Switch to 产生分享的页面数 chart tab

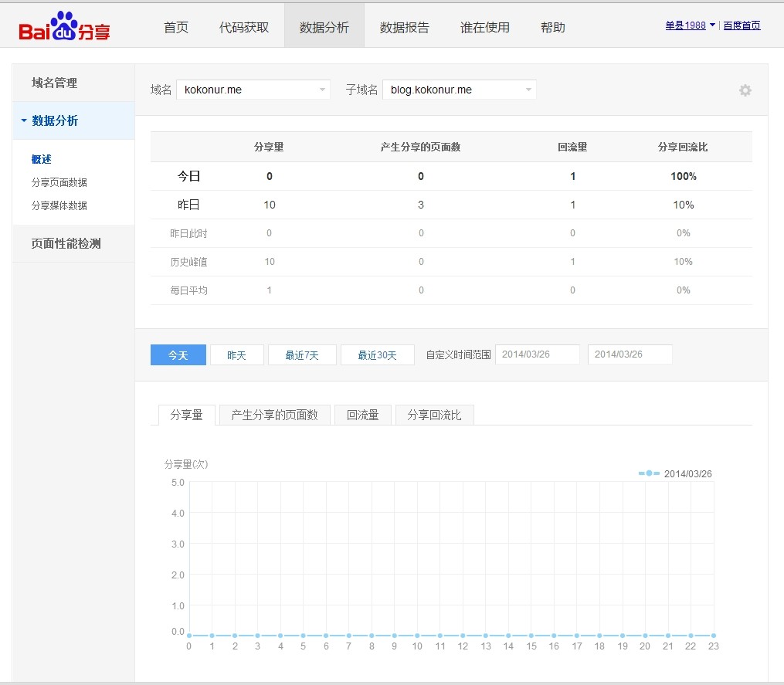click(x=274, y=415)
